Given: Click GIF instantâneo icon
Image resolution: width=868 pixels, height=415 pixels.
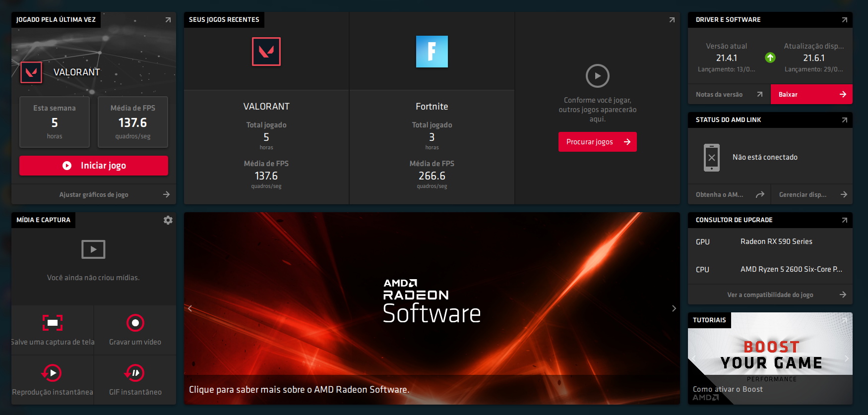Looking at the screenshot, I should [x=135, y=373].
